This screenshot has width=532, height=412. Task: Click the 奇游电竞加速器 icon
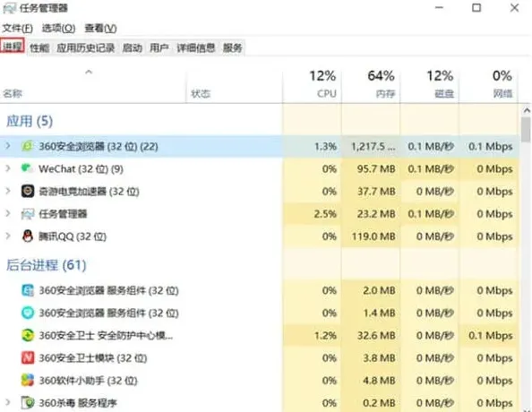click(28, 191)
